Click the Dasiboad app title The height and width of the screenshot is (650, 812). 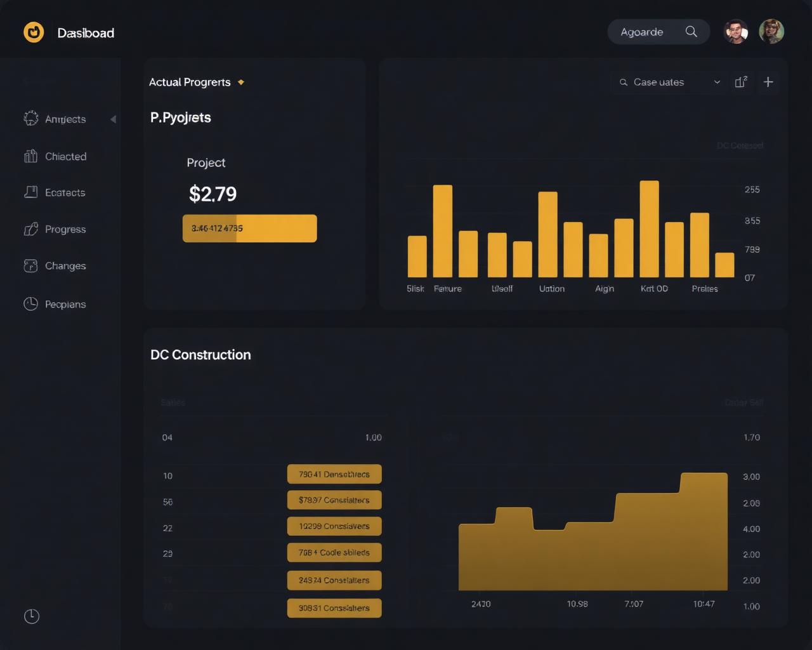(x=86, y=32)
